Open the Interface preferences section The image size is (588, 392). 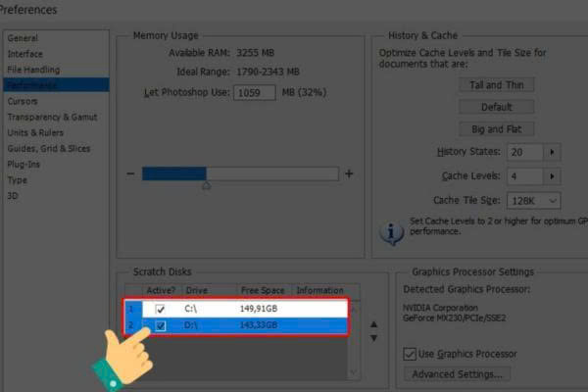point(25,54)
